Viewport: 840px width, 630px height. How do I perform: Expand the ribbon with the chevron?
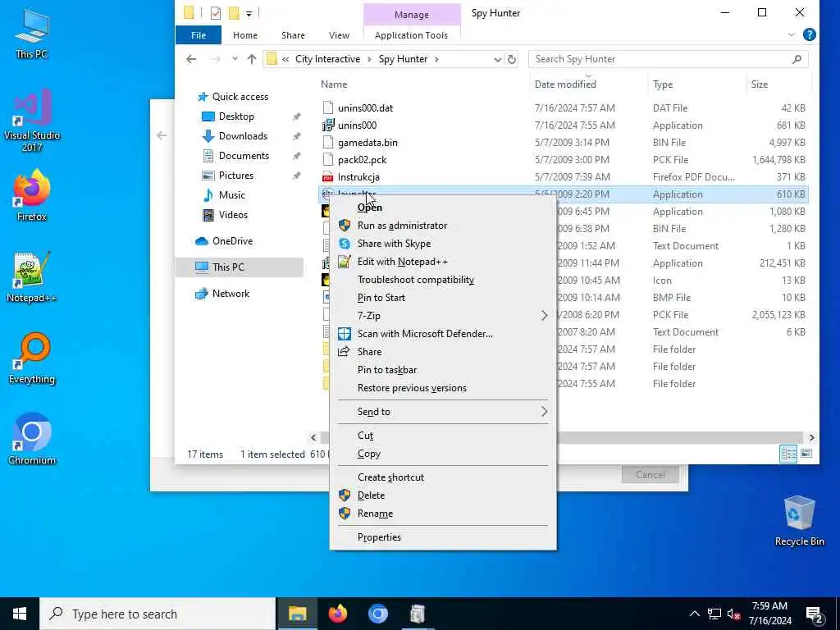[792, 34]
